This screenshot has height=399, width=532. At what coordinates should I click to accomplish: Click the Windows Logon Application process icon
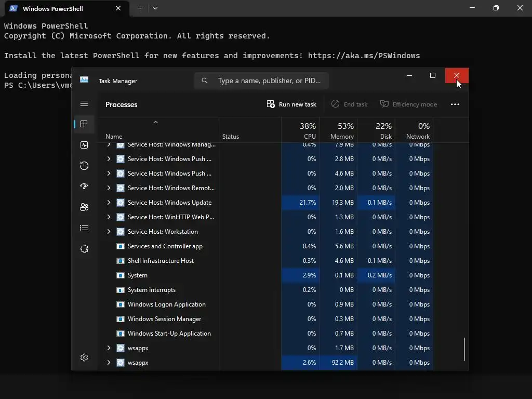121,304
